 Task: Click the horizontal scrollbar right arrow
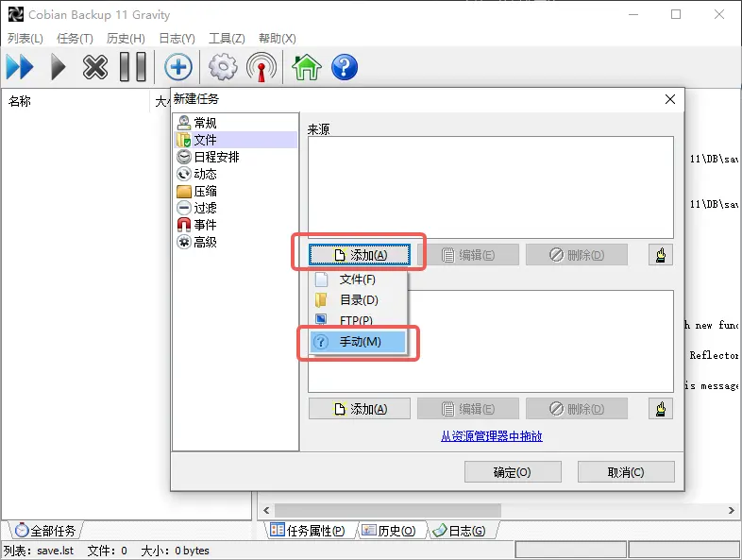pos(731,510)
